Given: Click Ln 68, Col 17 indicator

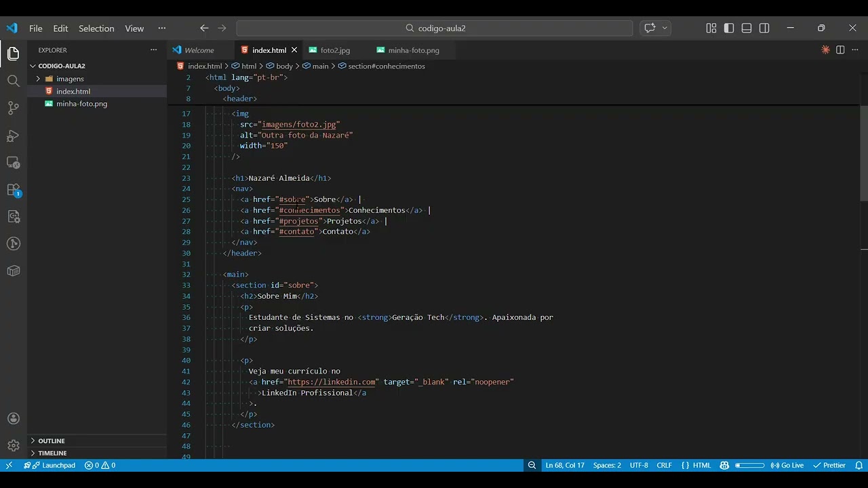Looking at the screenshot, I should 565,465.
